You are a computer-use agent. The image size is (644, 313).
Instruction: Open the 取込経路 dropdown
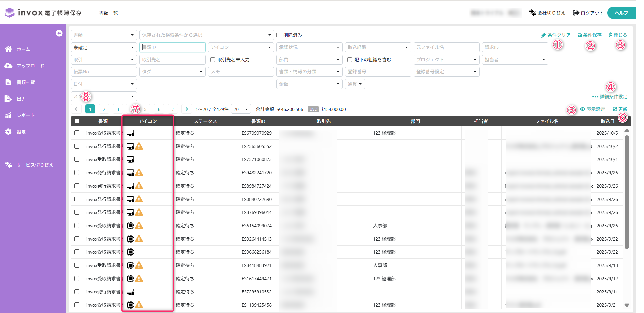point(377,47)
